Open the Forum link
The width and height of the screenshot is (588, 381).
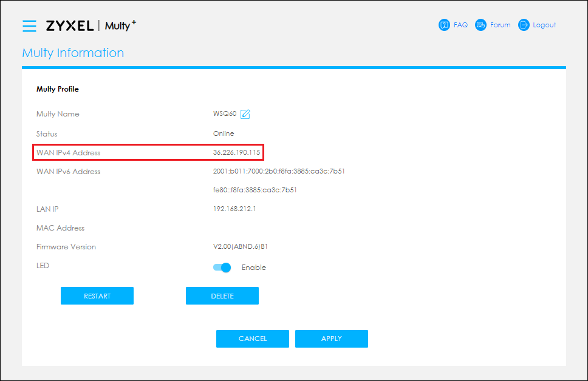(x=501, y=25)
